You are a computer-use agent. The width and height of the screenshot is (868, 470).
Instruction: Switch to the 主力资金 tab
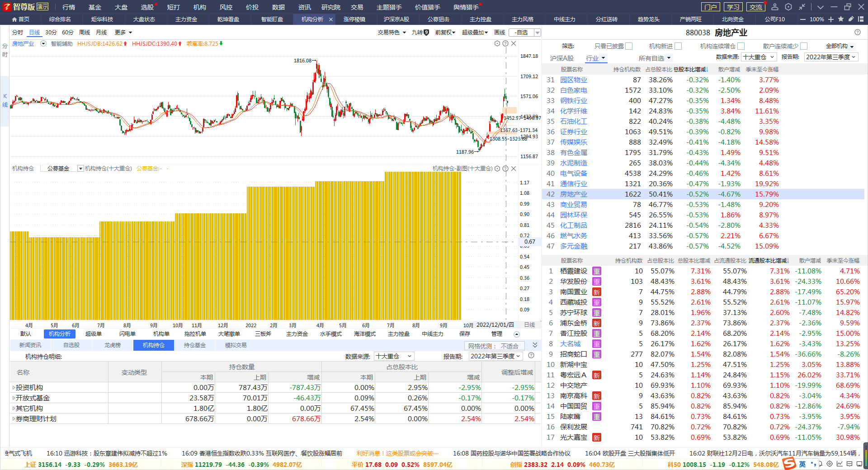[x=186, y=19]
